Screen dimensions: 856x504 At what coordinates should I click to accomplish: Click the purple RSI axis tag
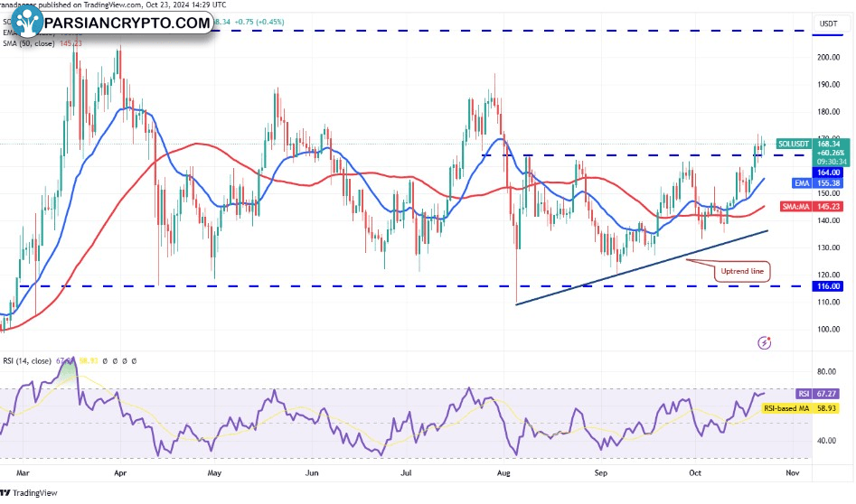click(x=804, y=394)
